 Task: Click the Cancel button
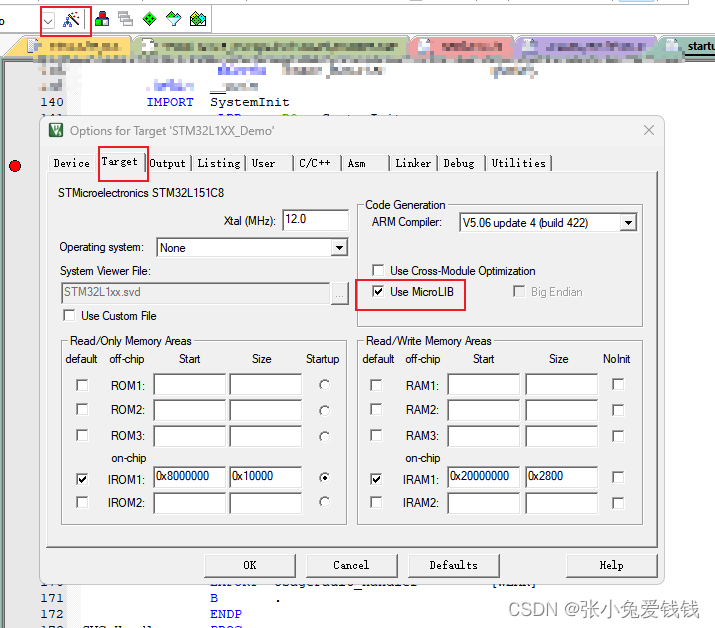[352, 566]
